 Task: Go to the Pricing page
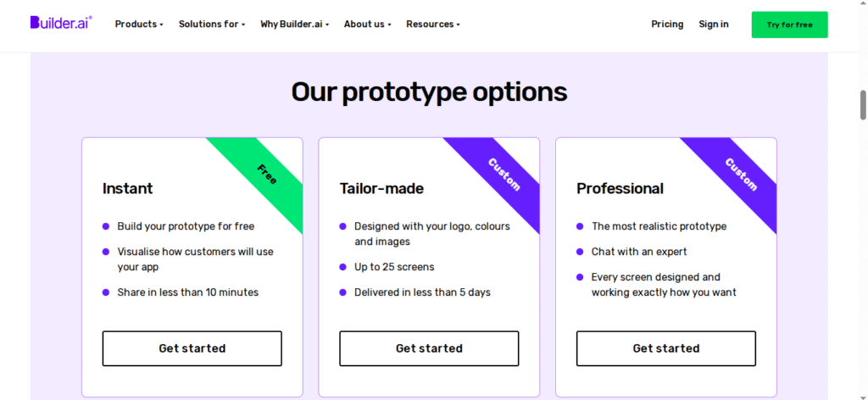point(667,25)
